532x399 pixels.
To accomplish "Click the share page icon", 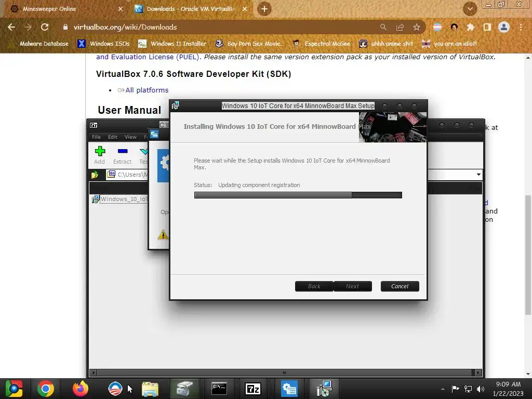I will [x=400, y=27].
